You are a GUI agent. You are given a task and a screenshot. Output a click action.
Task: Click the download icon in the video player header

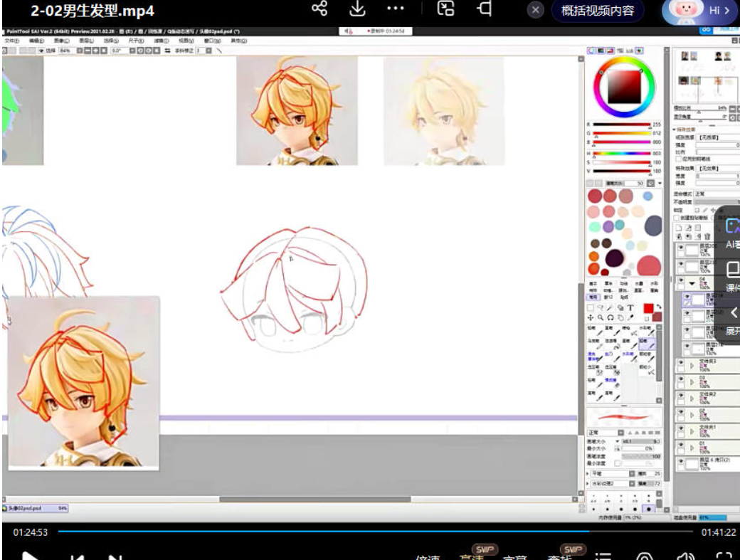tap(357, 9)
